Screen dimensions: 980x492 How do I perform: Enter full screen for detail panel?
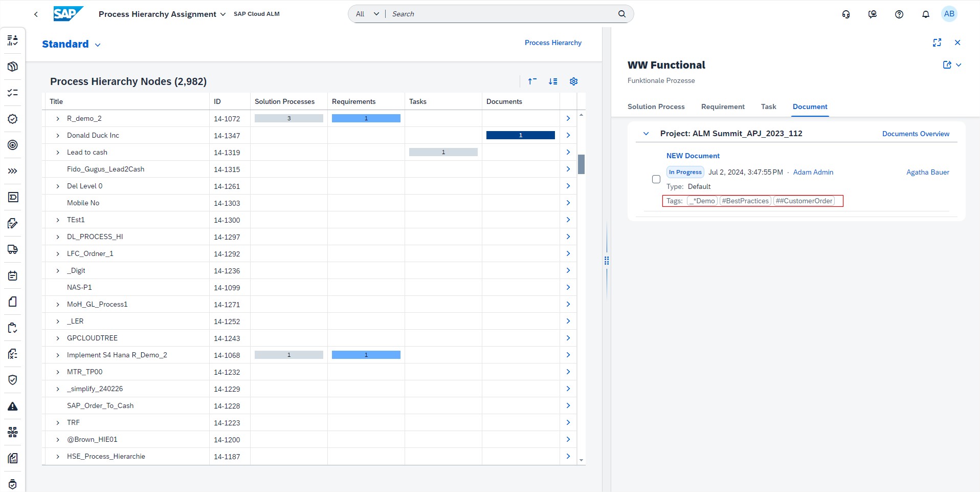point(937,42)
